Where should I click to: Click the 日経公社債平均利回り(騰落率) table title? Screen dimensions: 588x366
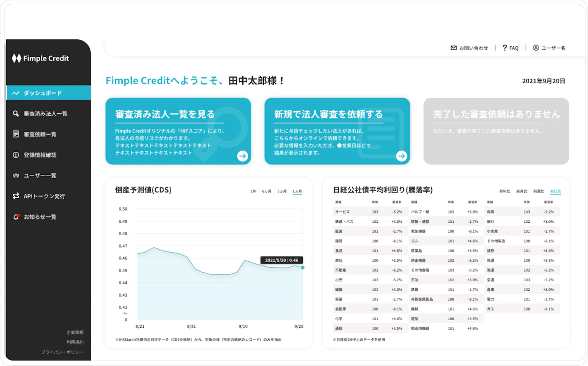383,190
